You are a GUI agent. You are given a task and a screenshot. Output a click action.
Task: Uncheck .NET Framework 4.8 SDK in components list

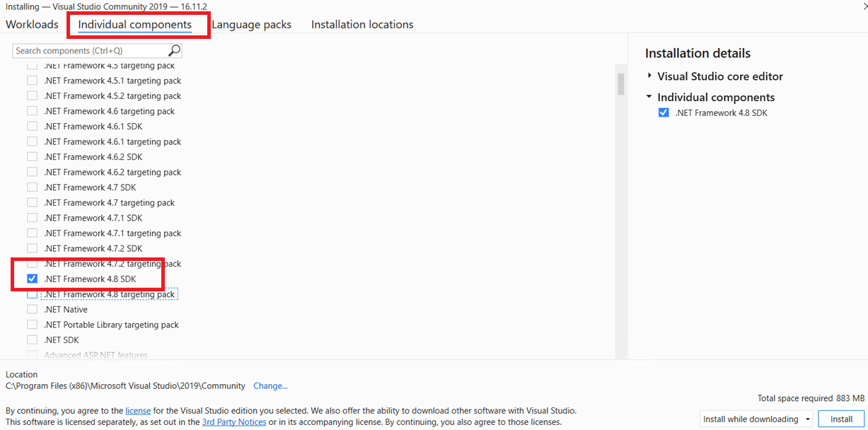pos(32,279)
